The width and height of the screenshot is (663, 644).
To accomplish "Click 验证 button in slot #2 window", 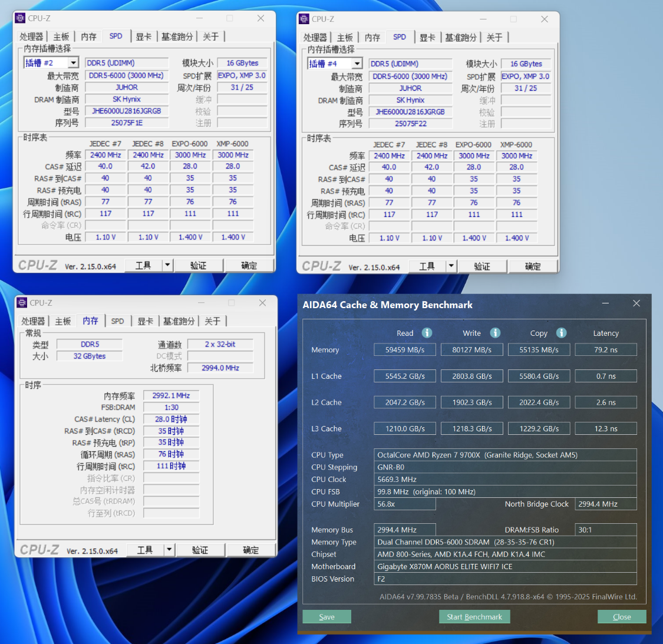I will tap(198, 265).
